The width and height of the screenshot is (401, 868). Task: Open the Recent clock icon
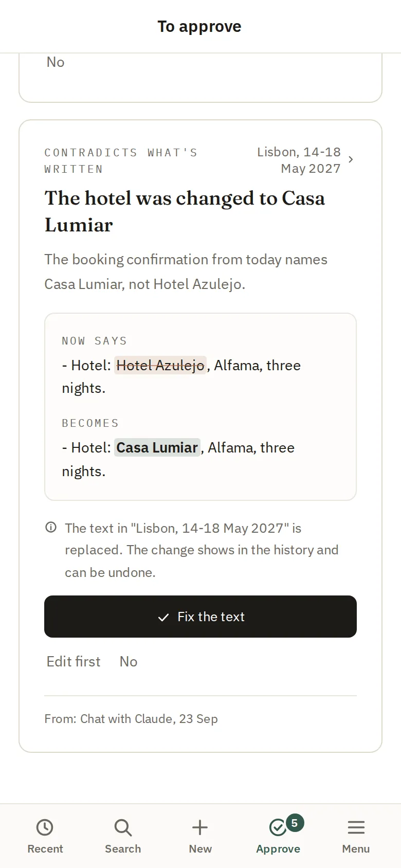pyautogui.click(x=45, y=827)
